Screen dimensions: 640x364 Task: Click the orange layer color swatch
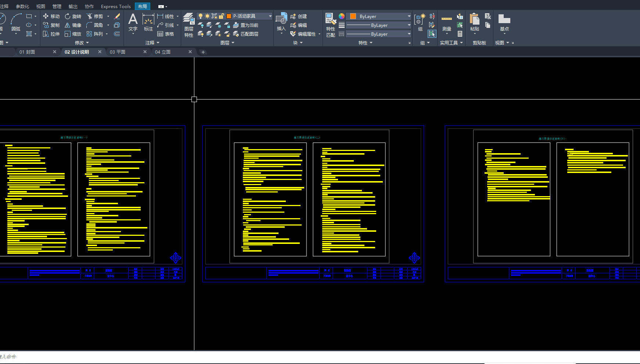pyautogui.click(x=229, y=16)
